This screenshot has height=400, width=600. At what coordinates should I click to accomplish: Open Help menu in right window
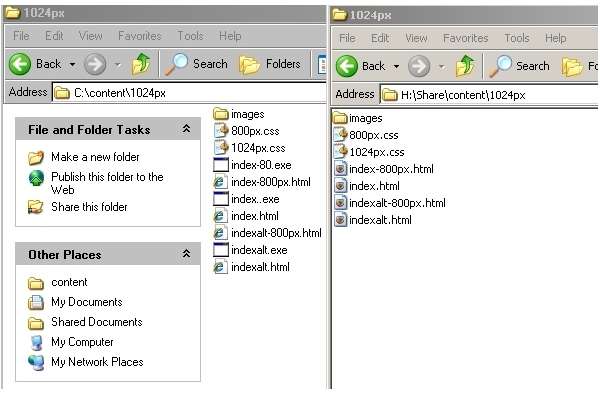pyautogui.click(x=556, y=38)
